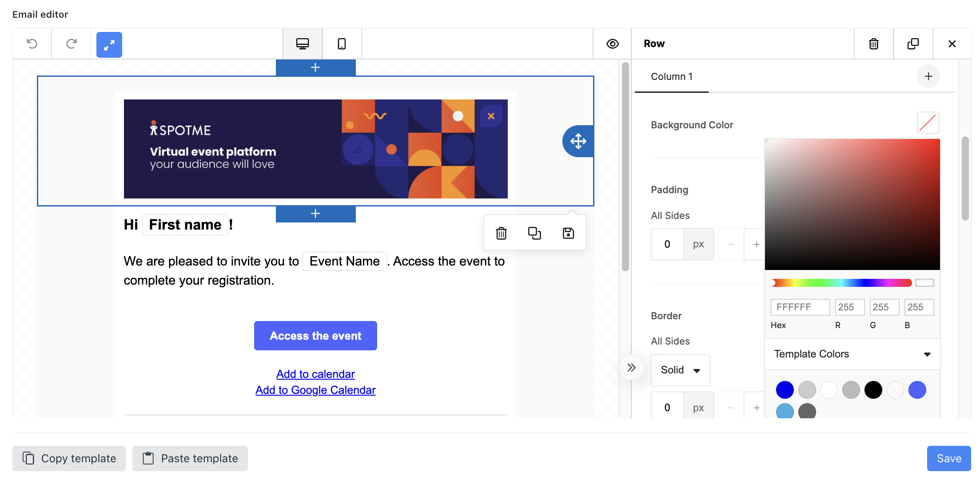The width and height of the screenshot is (980, 484).
Task: Click the Access the event button
Action: (x=315, y=336)
